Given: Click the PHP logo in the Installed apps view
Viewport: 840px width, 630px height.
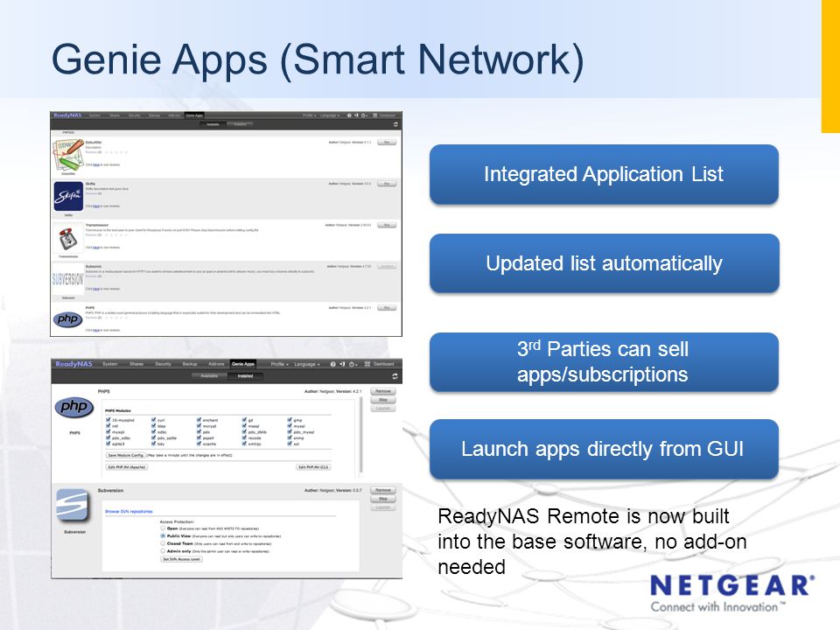Looking at the screenshot, I should [x=73, y=407].
